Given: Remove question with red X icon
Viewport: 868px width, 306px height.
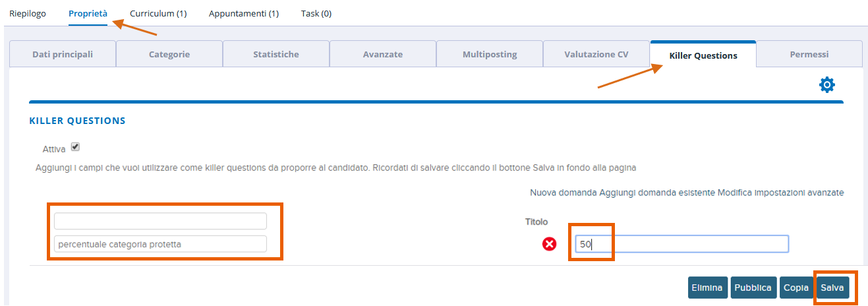Looking at the screenshot, I should 549,244.
